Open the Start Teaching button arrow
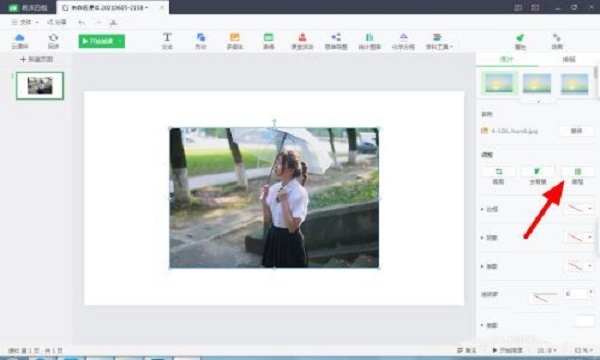This screenshot has width=600, height=360. coord(120,41)
